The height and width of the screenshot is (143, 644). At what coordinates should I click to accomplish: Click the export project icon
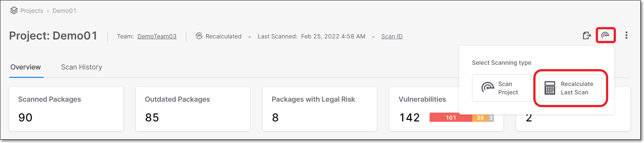click(x=587, y=35)
